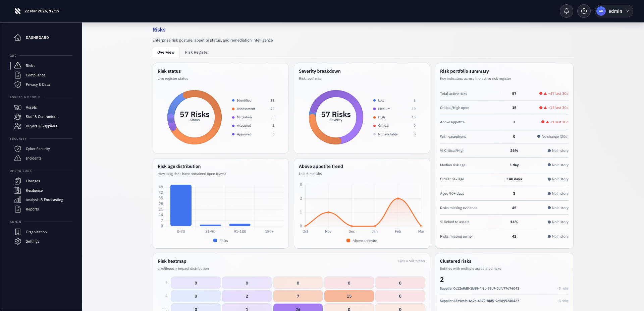Image resolution: width=644 pixels, height=311 pixels.
Task: Open the Cyber Security shield icon
Action: point(18,149)
